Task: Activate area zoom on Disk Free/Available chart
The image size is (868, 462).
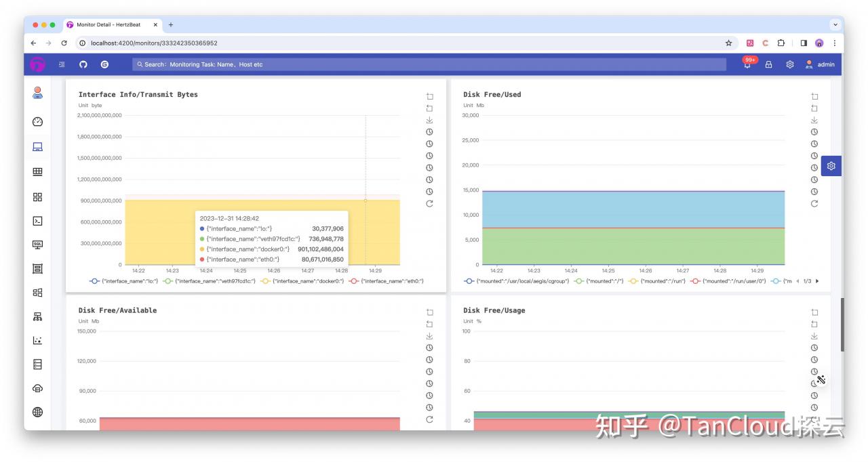Action: coord(429,312)
